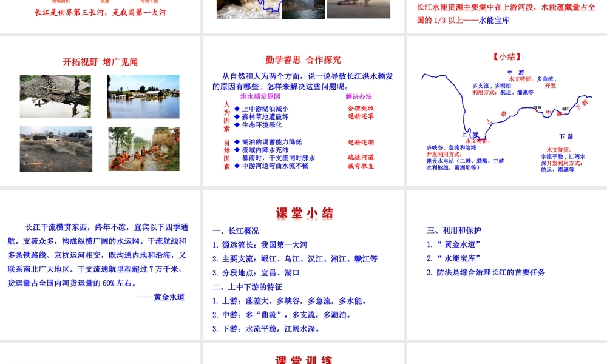Click the heading 一、长江概况

click(236, 231)
